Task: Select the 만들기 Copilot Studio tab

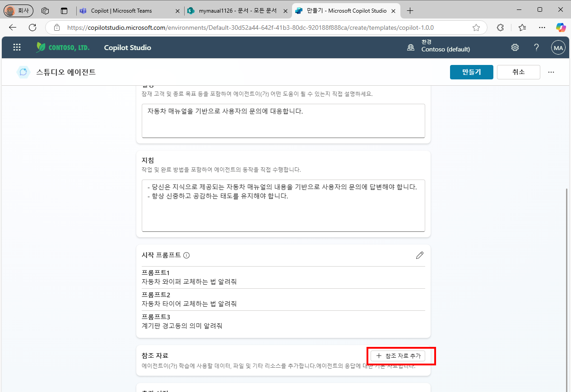Action: [x=346, y=10]
